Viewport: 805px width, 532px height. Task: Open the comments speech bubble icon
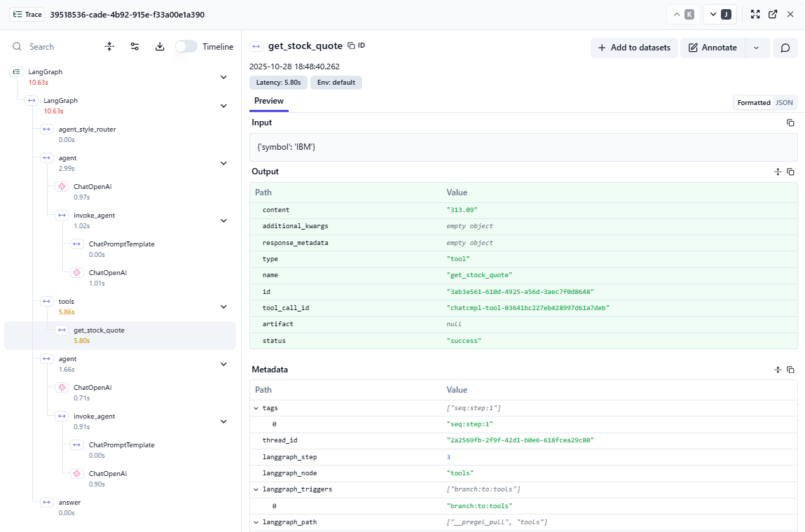pyautogui.click(x=785, y=48)
